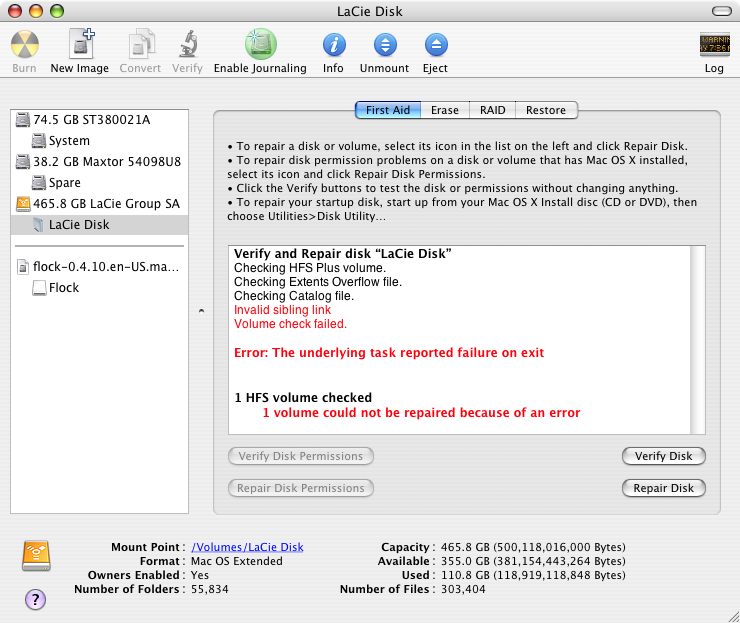This screenshot has width=740, height=623.
Task: Click the sidebar splitter handle
Action: (202, 311)
